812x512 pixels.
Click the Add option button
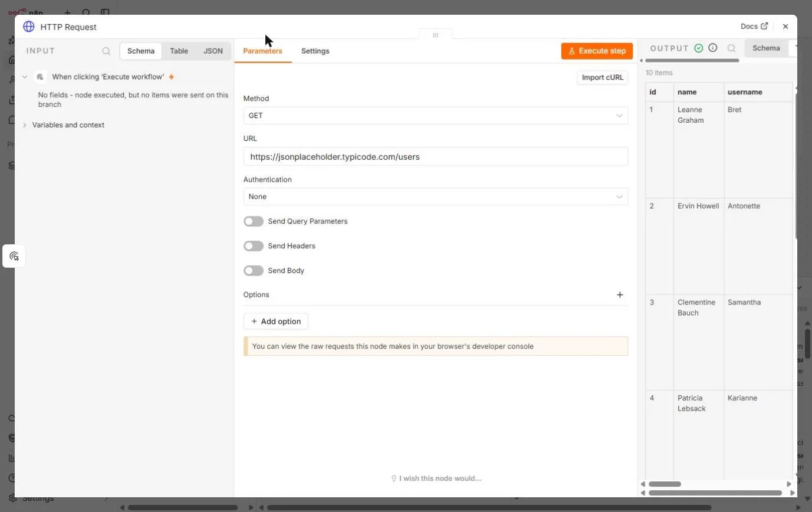point(276,321)
